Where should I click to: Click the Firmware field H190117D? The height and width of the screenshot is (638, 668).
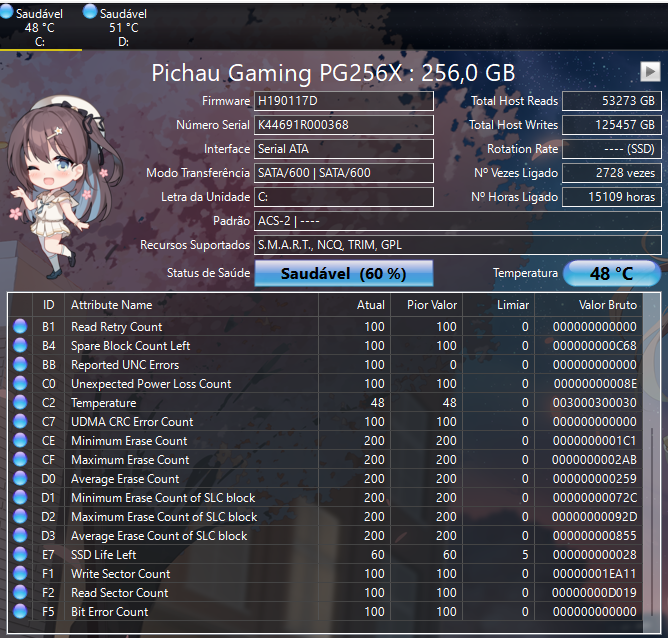[344, 101]
